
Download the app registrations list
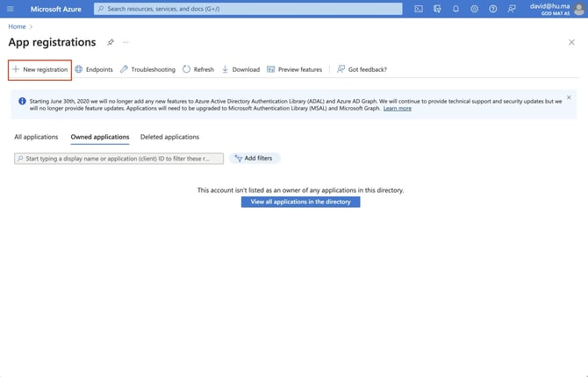coord(240,69)
